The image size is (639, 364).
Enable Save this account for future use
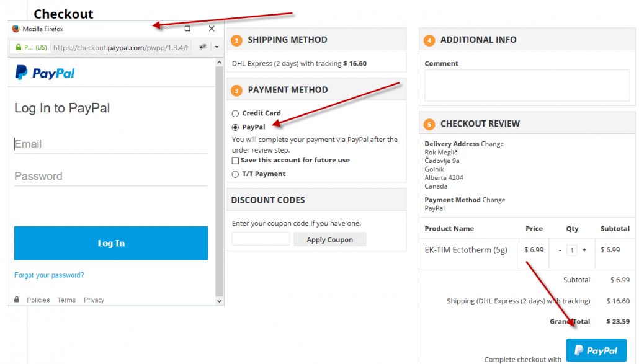pyautogui.click(x=235, y=161)
